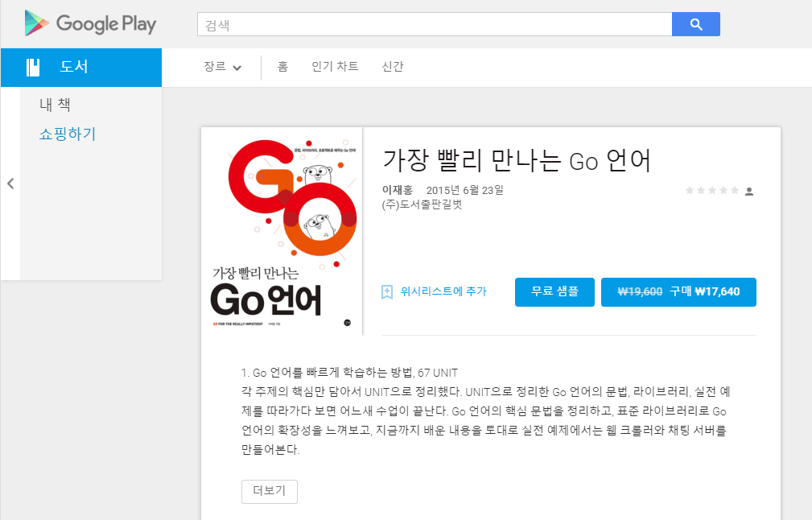Open the 홈 tab
This screenshot has height=520, width=812.
click(x=282, y=67)
